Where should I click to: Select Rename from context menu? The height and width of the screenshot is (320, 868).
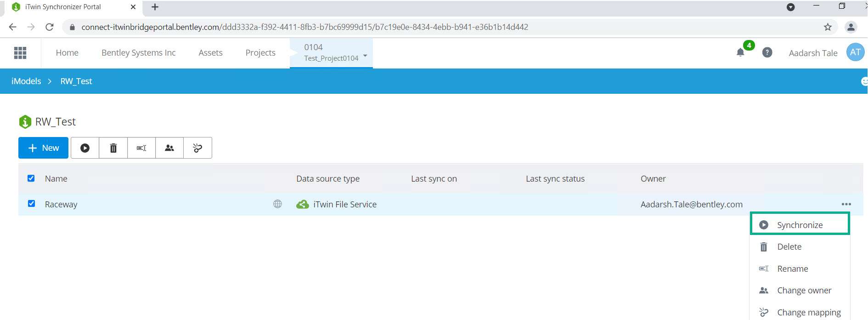800,269
